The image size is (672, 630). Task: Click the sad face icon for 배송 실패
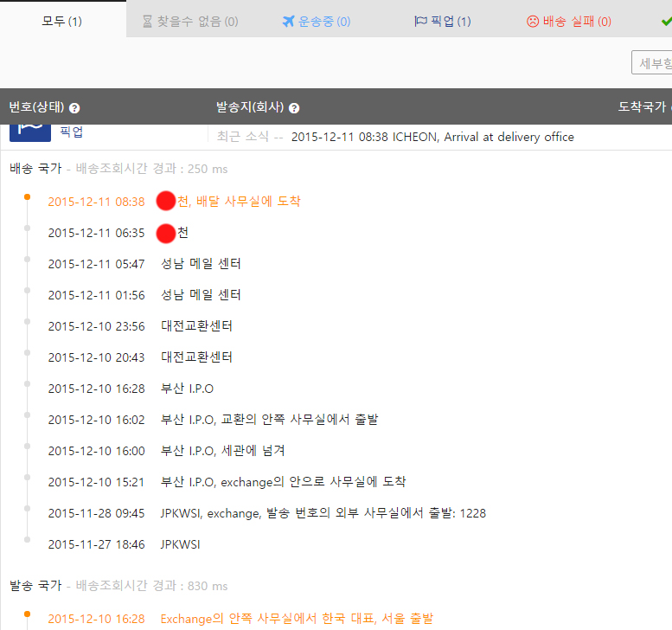tap(533, 21)
